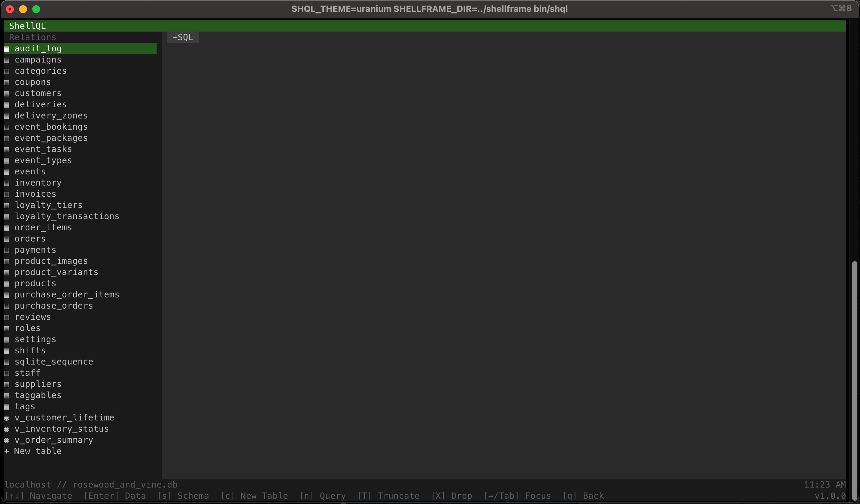This screenshot has height=504, width=860.
Task: Click the table icon next to sqlite_sequence
Action: pyautogui.click(x=7, y=362)
